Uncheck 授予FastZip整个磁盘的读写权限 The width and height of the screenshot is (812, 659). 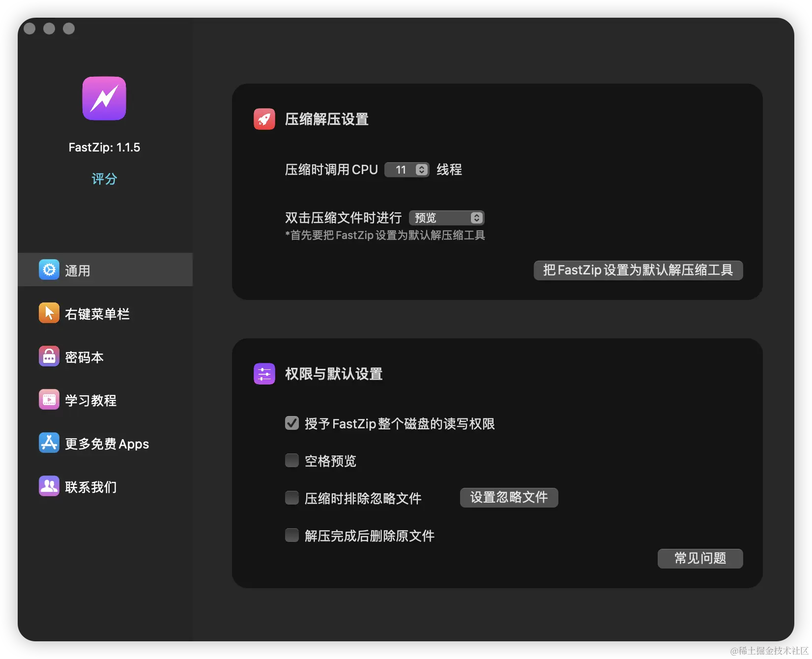tap(292, 423)
